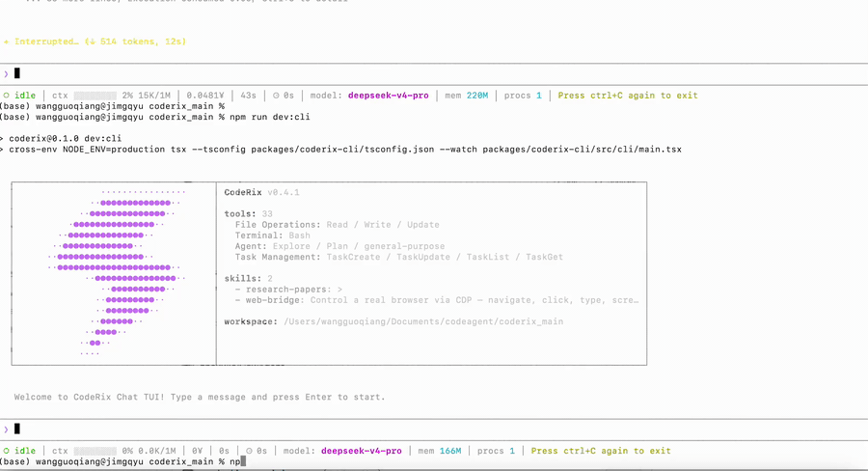
Task: Click the 'web-bridge:' skill name
Action: click(x=275, y=300)
